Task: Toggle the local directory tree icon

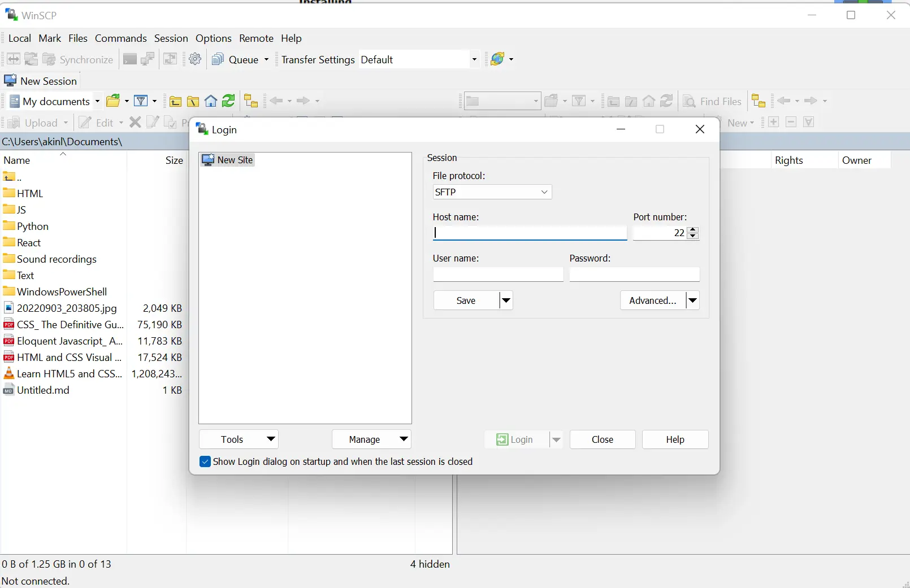Action: point(251,101)
